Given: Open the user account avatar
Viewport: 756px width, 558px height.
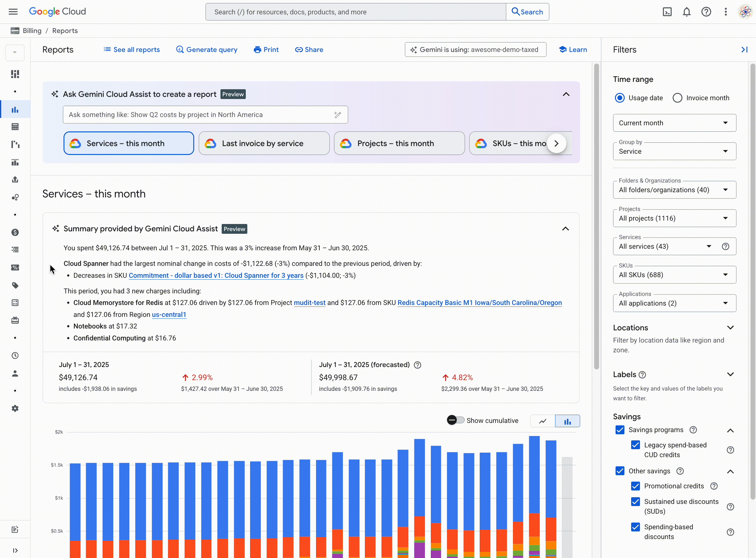Looking at the screenshot, I should tap(745, 12).
